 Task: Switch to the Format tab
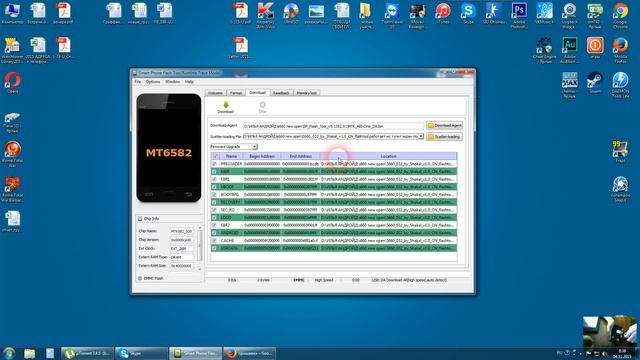pos(236,93)
